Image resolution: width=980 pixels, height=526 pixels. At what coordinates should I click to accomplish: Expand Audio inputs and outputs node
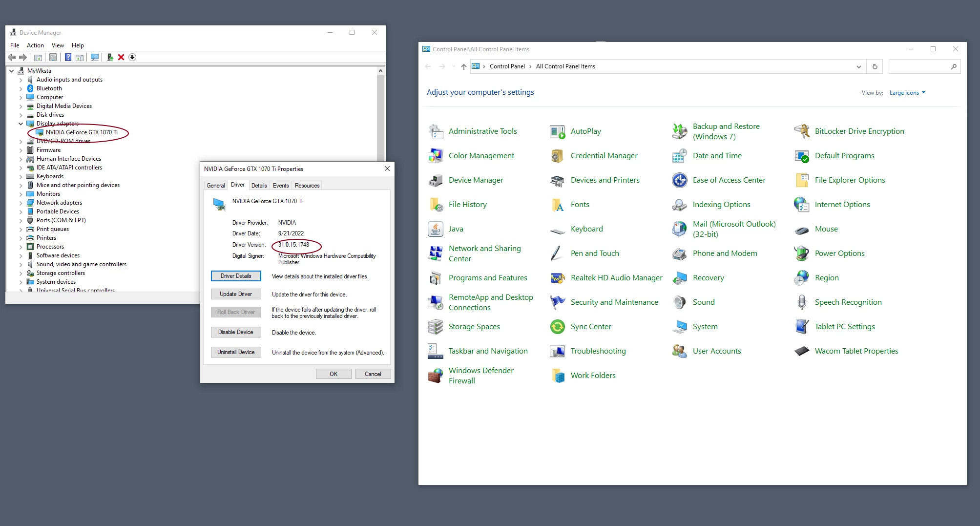click(x=21, y=80)
